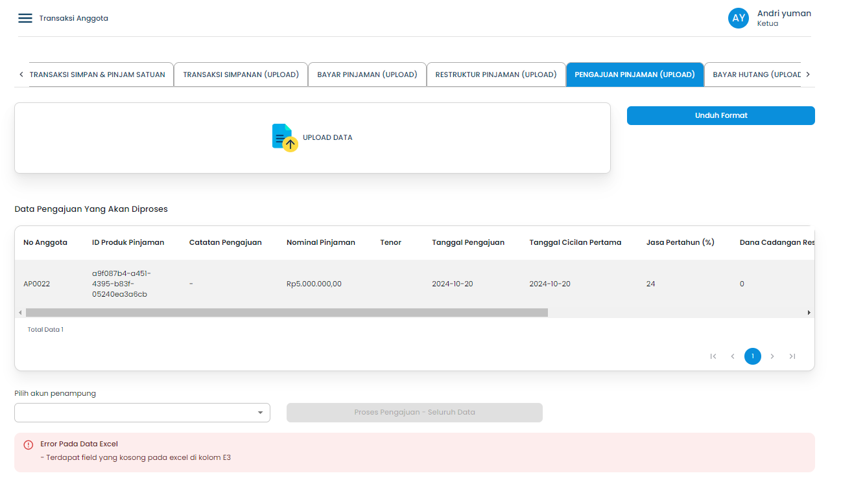Go to next page arrow in pagination
Screen dimensions: 841x504
click(772, 356)
